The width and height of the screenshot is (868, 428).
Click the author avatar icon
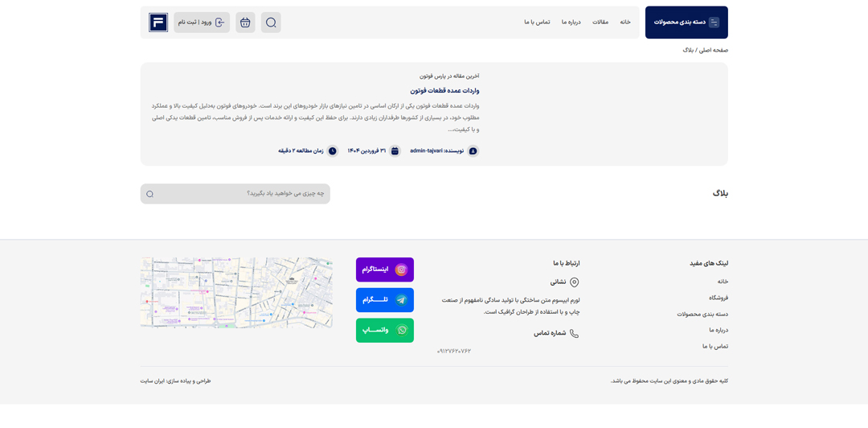tap(473, 150)
